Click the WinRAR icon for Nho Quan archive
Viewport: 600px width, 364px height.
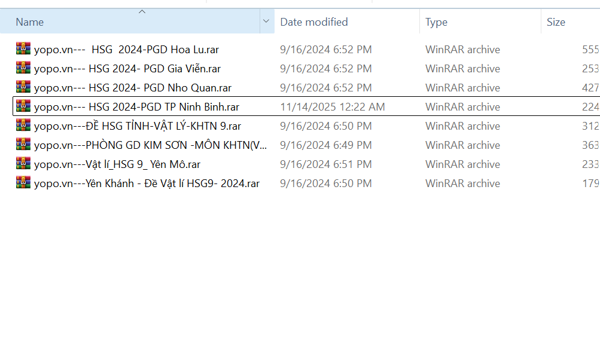pos(23,88)
